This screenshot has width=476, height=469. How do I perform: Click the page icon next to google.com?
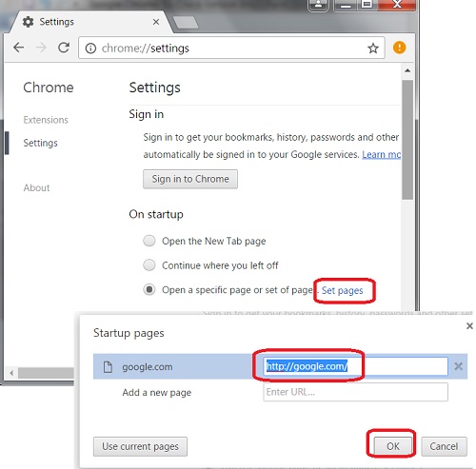(108, 366)
